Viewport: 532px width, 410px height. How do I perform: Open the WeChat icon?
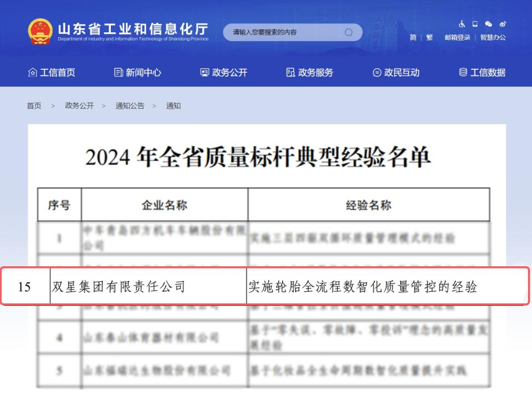tap(488, 24)
